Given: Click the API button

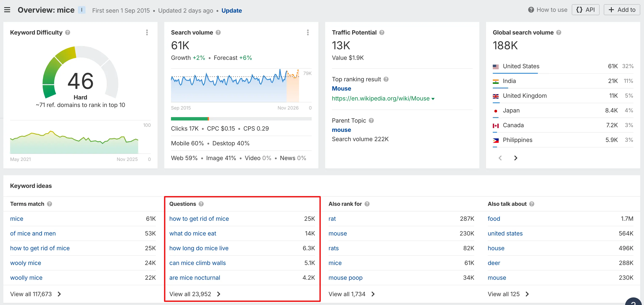Looking at the screenshot, I should tap(585, 10).
